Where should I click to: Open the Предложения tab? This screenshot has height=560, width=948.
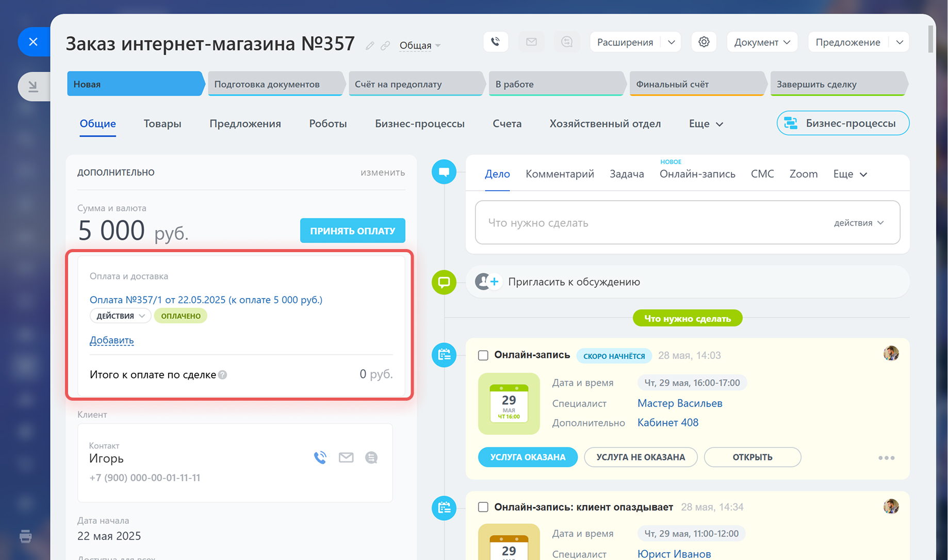tap(245, 124)
